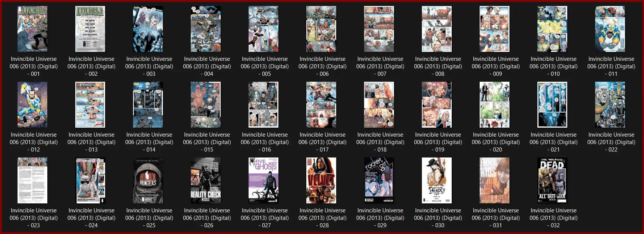The image size is (644, 234).
Task: Click file name ending in '- 032'
Action: (x=553, y=218)
